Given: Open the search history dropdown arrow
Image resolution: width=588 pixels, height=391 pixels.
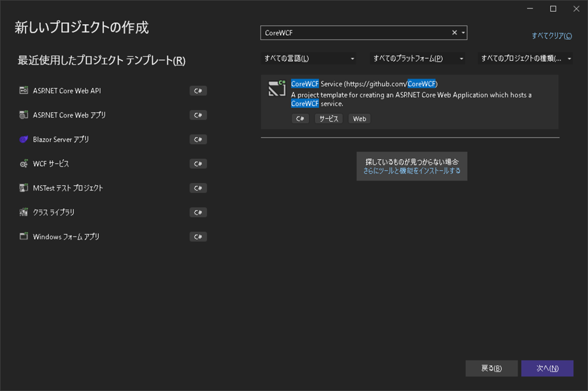Looking at the screenshot, I should coord(463,33).
